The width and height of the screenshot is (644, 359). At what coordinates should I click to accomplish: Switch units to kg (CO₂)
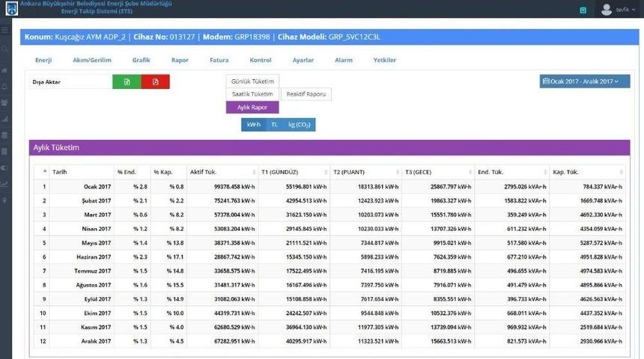(300, 125)
